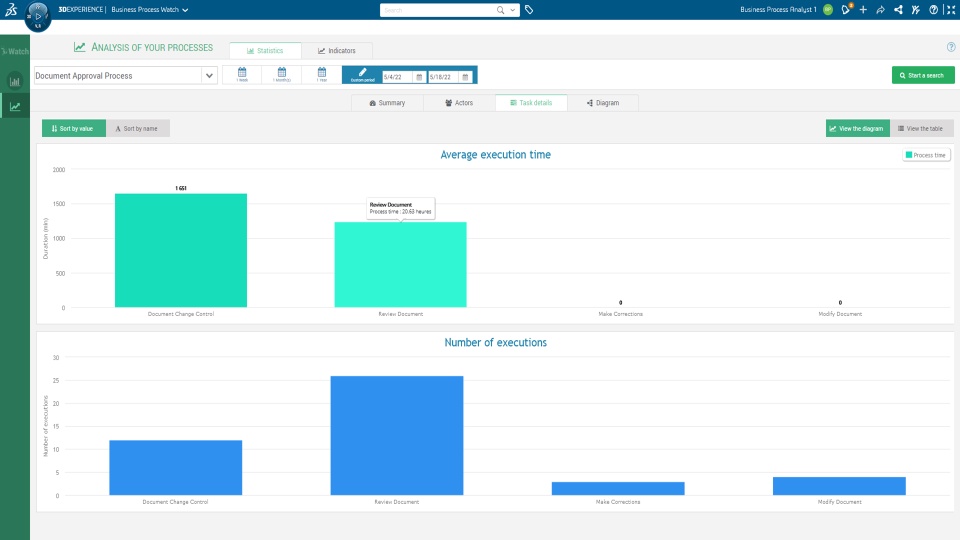Viewport: 960px width, 540px height.
Task: Open the Actors tab
Action: point(459,103)
